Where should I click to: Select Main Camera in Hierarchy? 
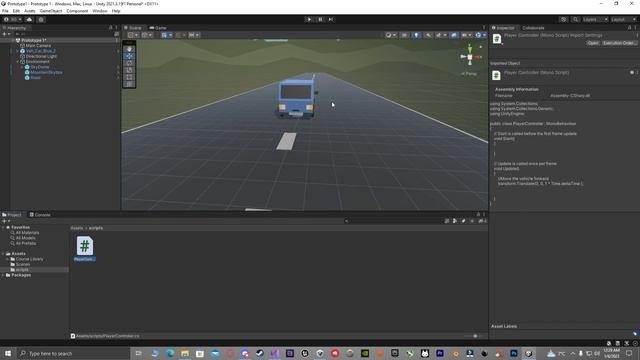pyautogui.click(x=38, y=46)
